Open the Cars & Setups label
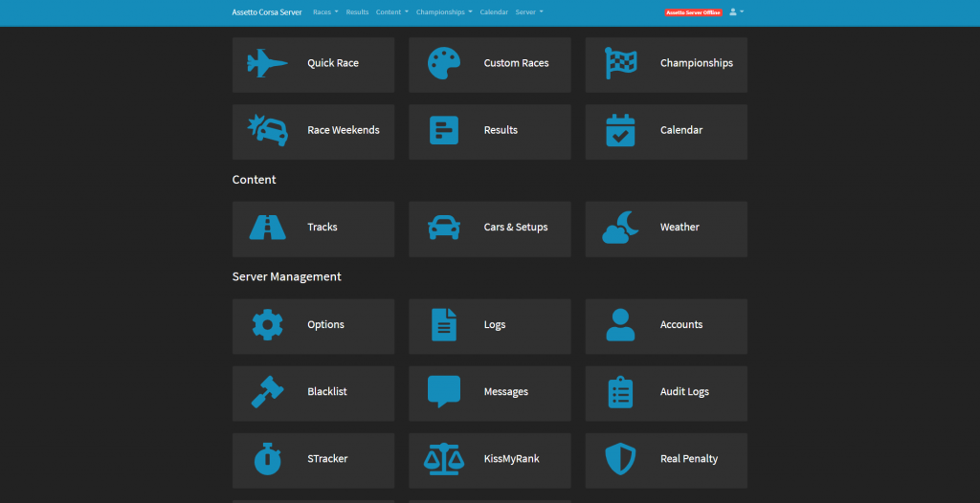Screen dimensions: 980x503 tap(516, 228)
